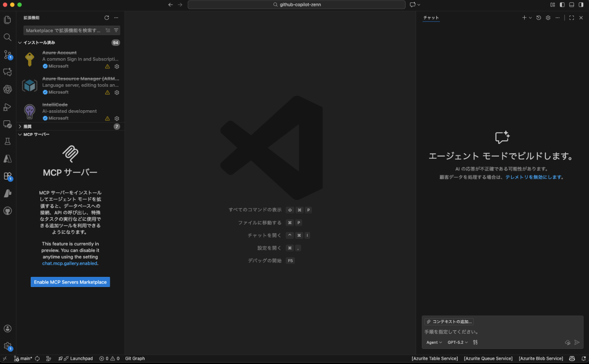
Task: Select IntelliCode extension entry
Action: (70, 112)
